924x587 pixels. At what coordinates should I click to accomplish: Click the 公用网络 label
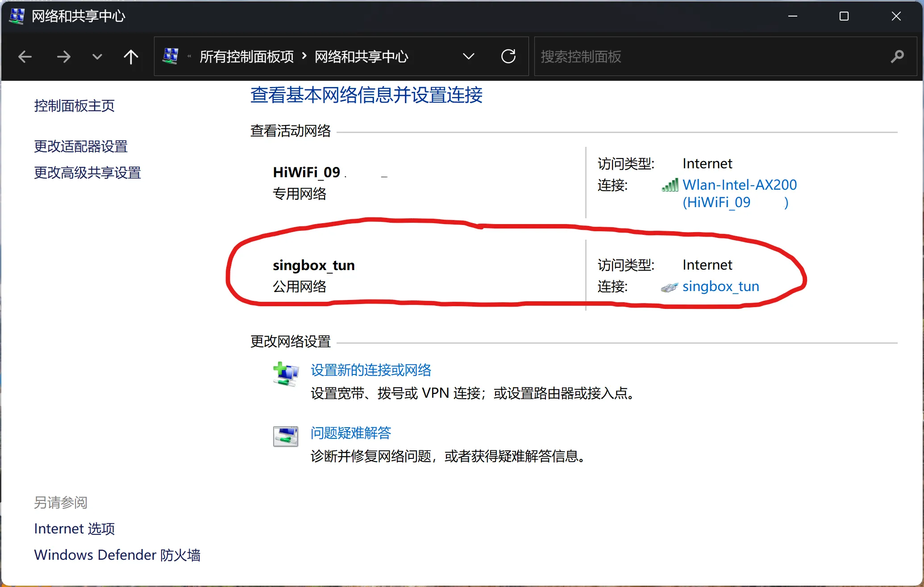(x=300, y=287)
